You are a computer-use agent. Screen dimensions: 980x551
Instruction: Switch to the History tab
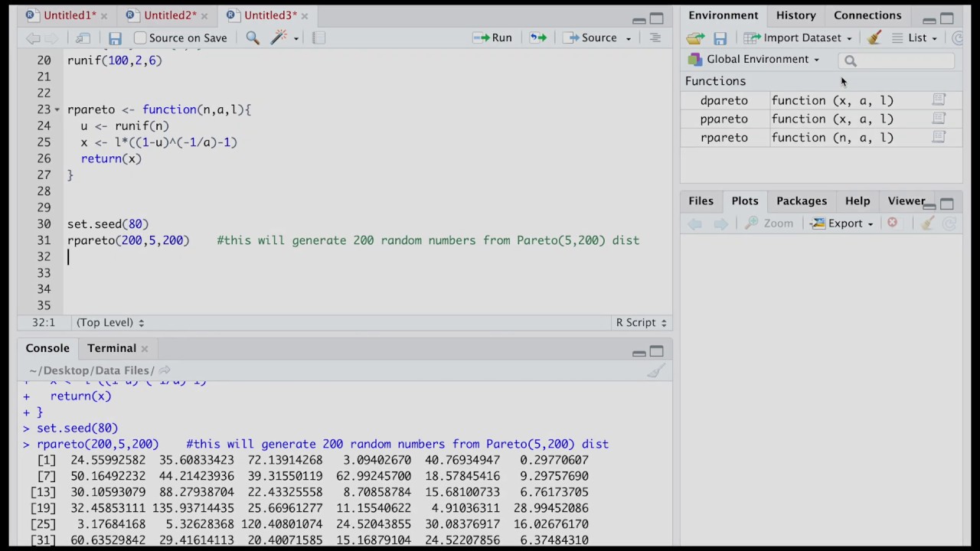click(x=796, y=15)
